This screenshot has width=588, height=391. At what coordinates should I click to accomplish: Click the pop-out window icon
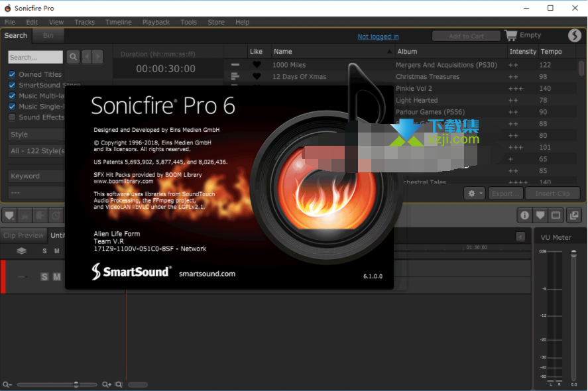574,215
